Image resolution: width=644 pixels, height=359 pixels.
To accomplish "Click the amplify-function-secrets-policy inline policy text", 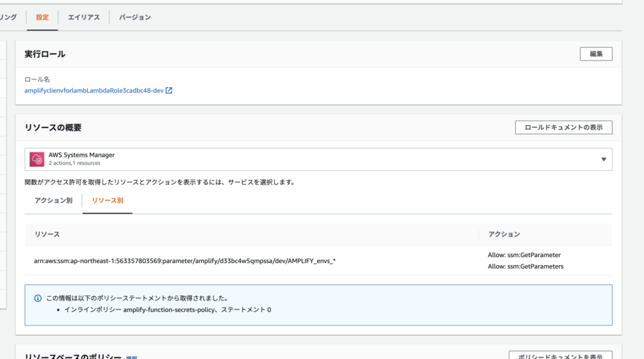I will point(169,310).
